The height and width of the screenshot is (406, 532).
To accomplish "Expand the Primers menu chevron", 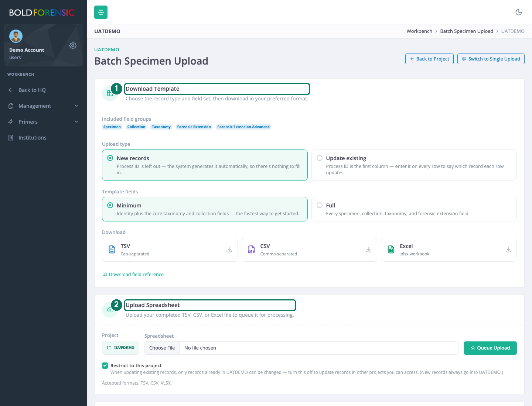I will coord(76,122).
